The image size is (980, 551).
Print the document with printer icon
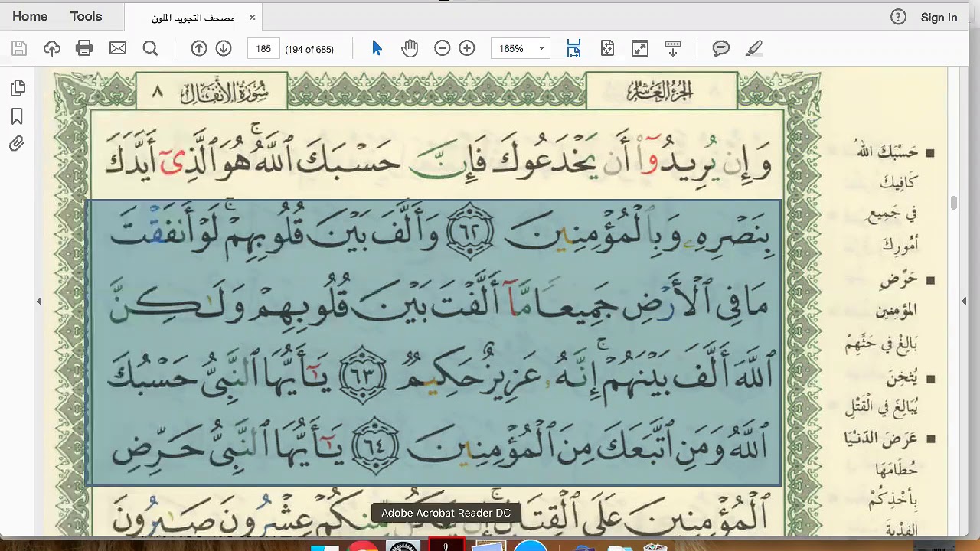click(84, 48)
